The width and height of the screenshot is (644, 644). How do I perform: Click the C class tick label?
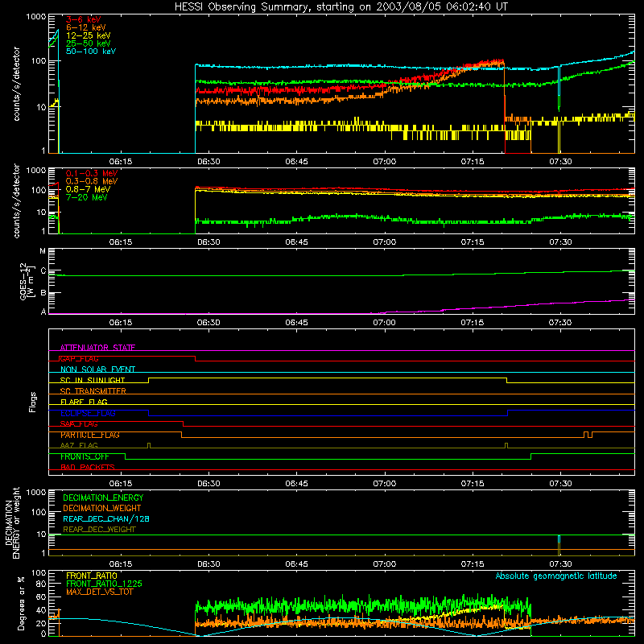point(43,270)
